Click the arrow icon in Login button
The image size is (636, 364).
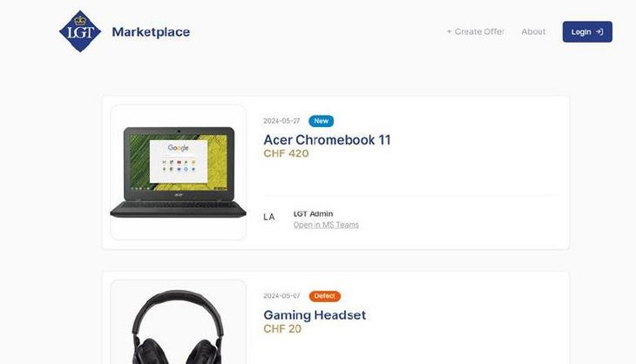tap(599, 31)
